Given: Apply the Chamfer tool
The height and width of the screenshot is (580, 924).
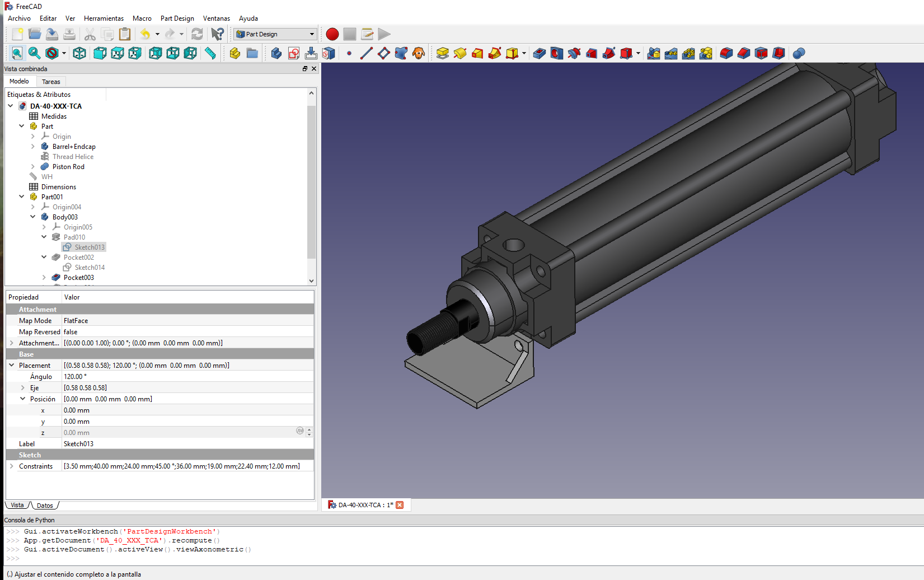Looking at the screenshot, I should (x=744, y=53).
